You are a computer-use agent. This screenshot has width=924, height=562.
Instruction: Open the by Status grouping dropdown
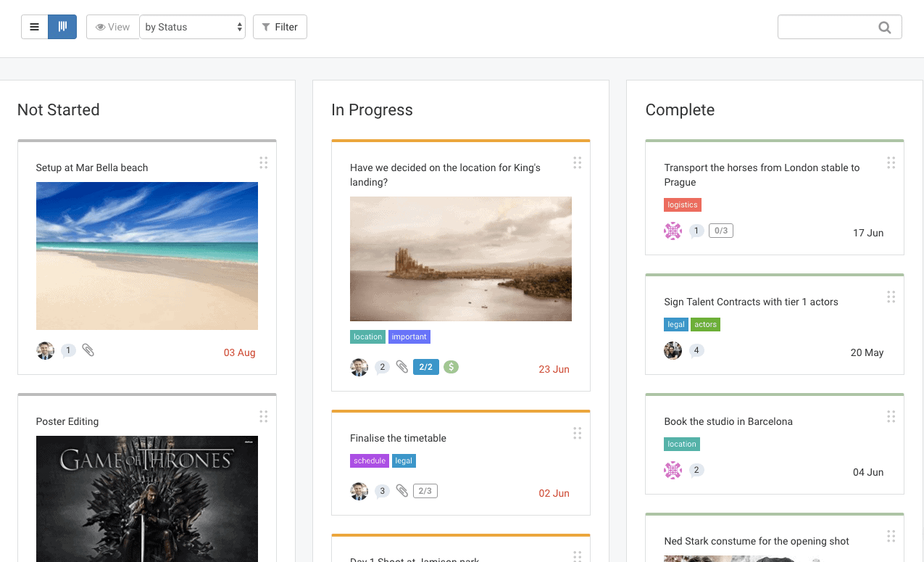[x=192, y=26]
